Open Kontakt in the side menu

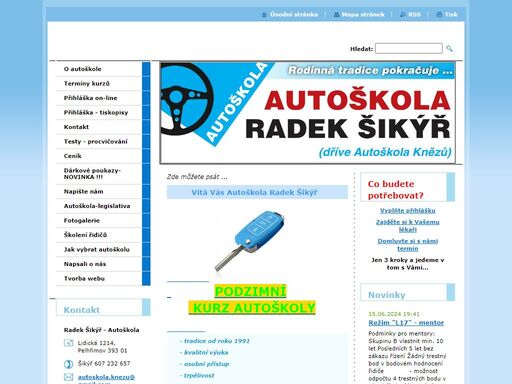click(99, 127)
